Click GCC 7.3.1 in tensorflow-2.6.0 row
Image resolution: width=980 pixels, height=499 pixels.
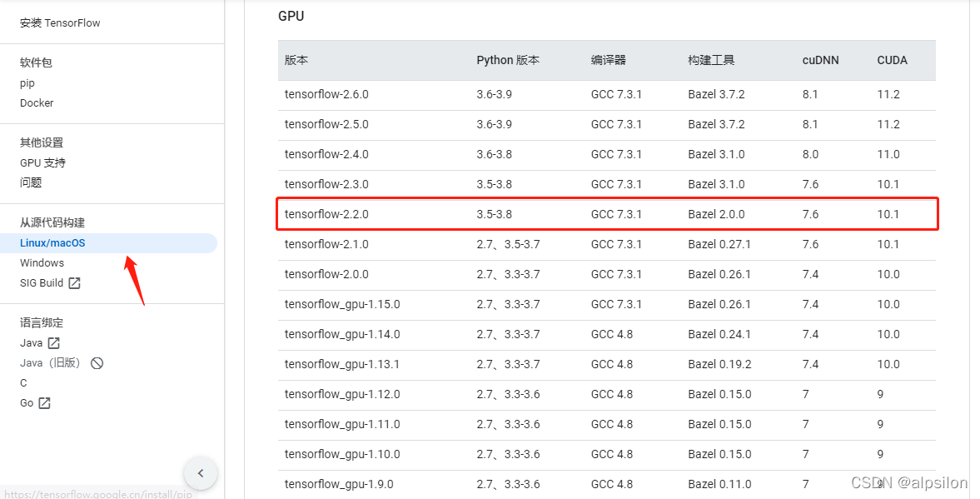(616, 94)
